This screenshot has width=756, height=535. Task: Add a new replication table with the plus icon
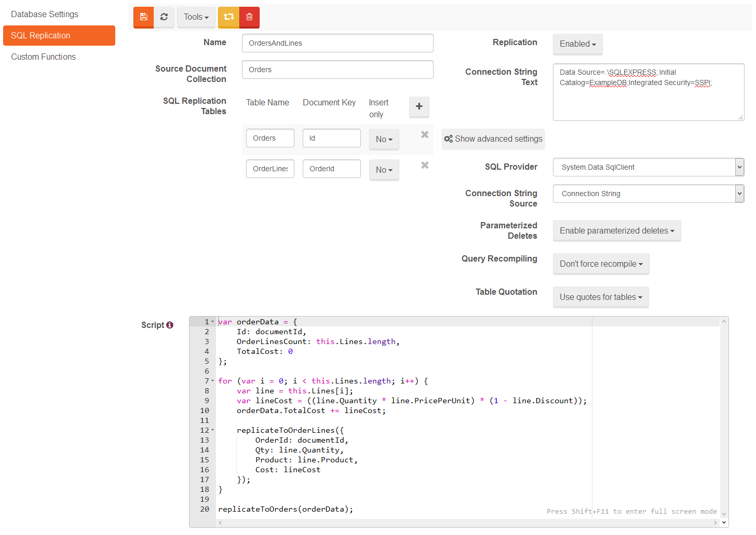tap(419, 107)
